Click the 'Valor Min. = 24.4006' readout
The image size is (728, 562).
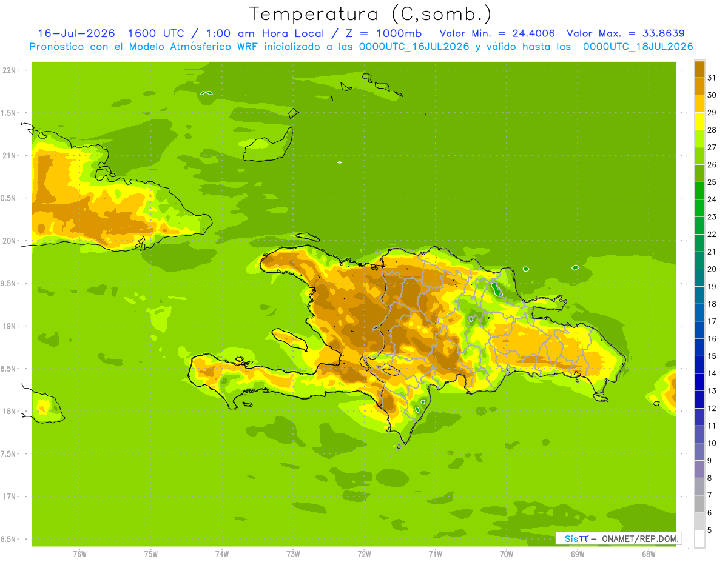(x=497, y=33)
